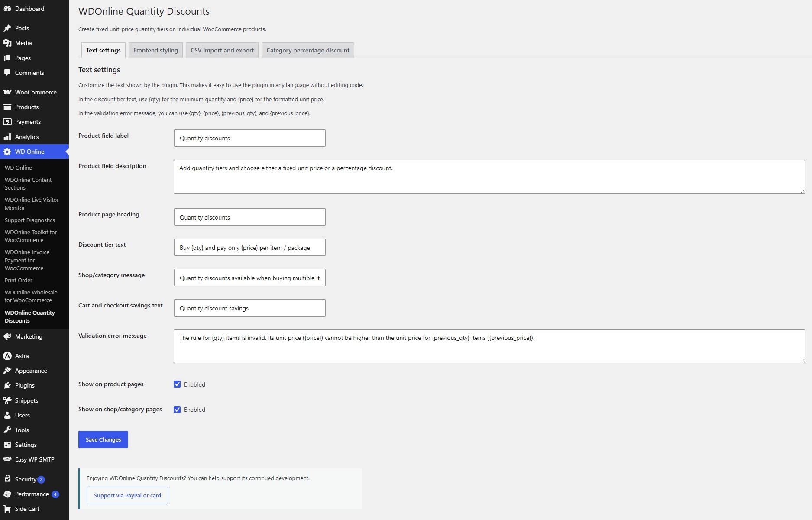Click the Security lock icon
This screenshot has width=812, height=520.
coord(7,479)
